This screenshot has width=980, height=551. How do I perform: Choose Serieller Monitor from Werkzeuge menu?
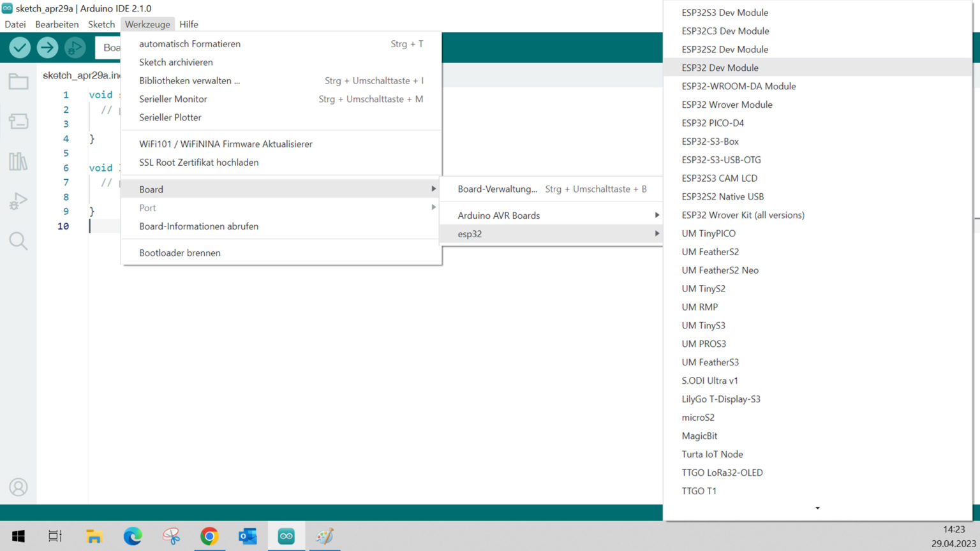pos(173,99)
